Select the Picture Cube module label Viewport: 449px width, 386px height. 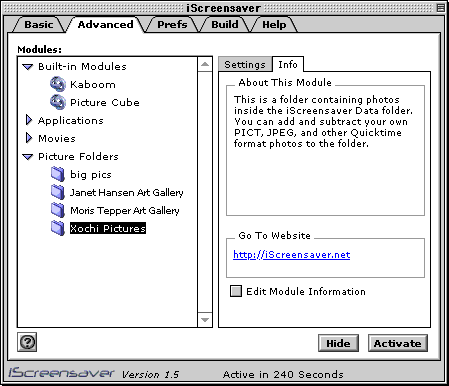[105, 102]
